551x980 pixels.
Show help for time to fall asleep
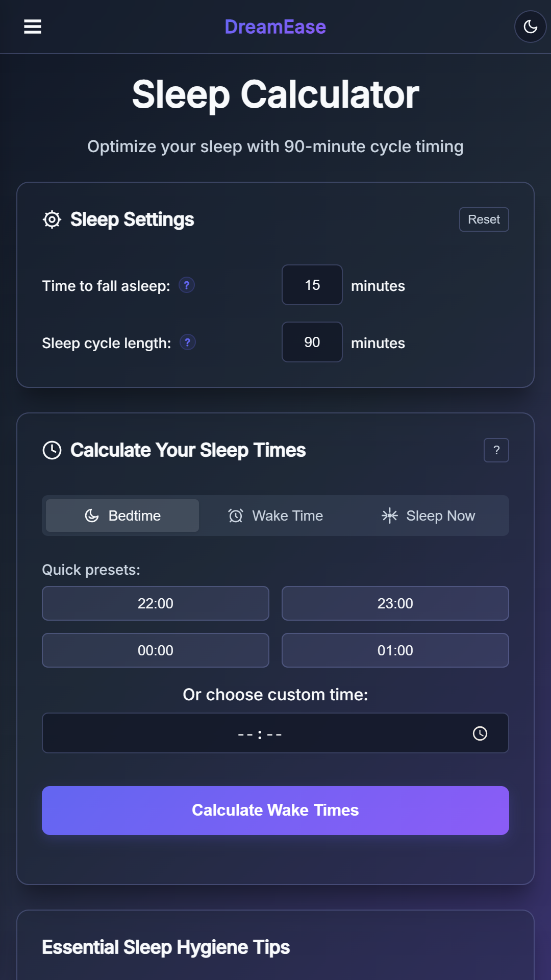(x=187, y=285)
